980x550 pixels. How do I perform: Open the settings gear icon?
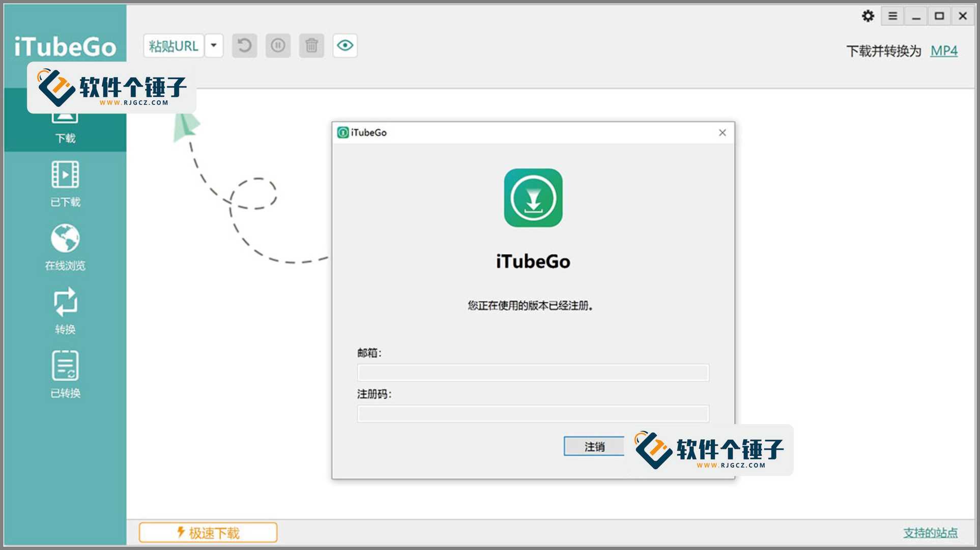(x=868, y=16)
